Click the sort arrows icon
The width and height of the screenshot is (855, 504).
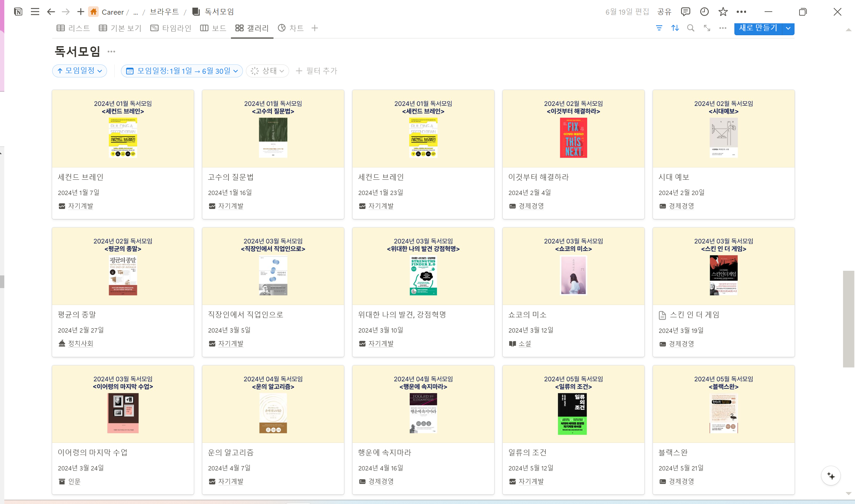point(675,28)
